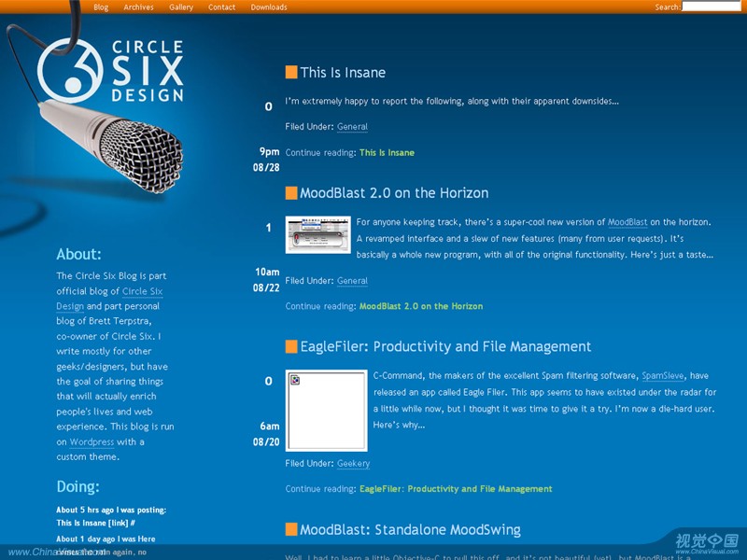Follow the Wordpress link in About section
The width and height of the screenshot is (747, 560).
(x=92, y=441)
